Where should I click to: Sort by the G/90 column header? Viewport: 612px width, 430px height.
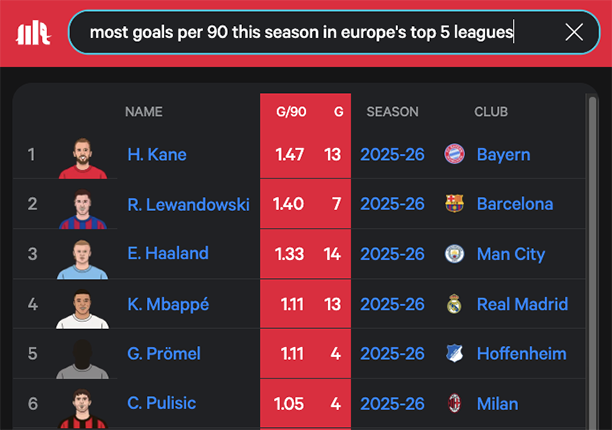(291, 112)
